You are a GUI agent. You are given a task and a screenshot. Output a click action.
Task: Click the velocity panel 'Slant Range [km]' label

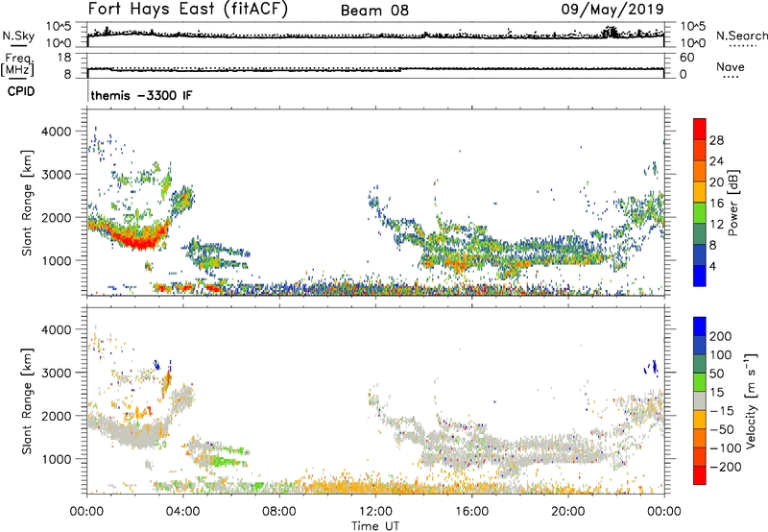click(27, 401)
